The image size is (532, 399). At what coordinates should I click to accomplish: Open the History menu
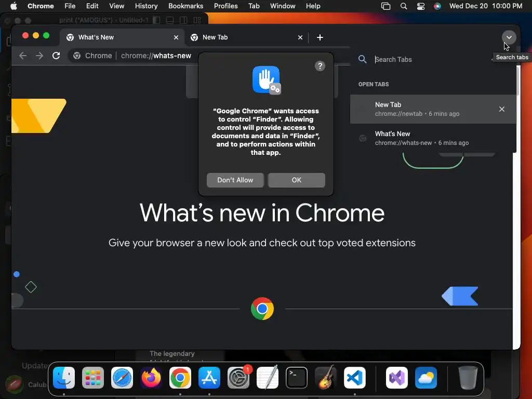pyautogui.click(x=146, y=6)
